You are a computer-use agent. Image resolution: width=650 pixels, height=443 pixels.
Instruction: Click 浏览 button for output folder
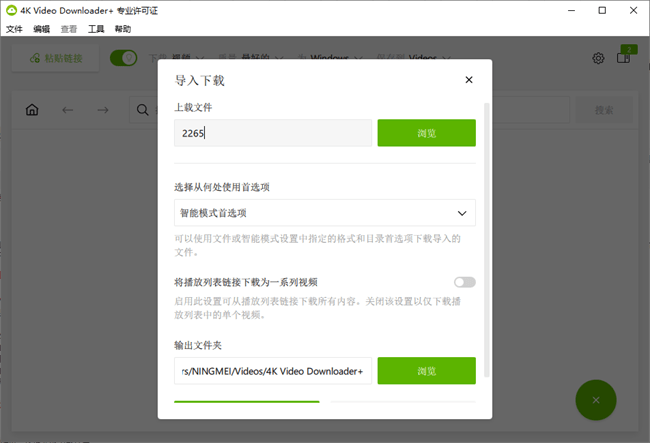click(426, 371)
